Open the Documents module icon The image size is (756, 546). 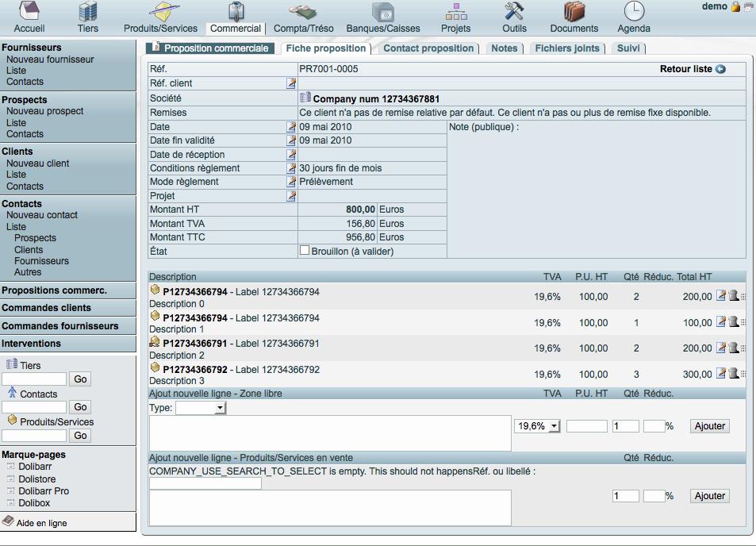(574, 12)
